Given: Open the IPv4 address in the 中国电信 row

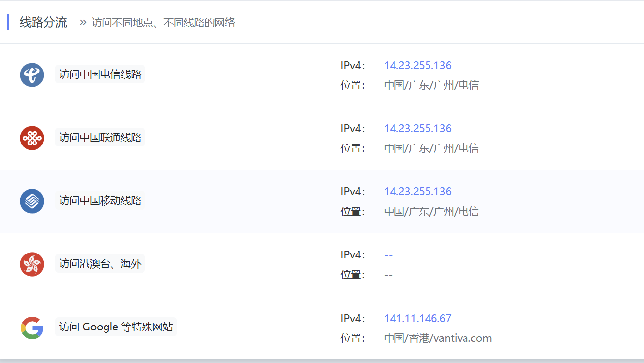Looking at the screenshot, I should pyautogui.click(x=418, y=66).
